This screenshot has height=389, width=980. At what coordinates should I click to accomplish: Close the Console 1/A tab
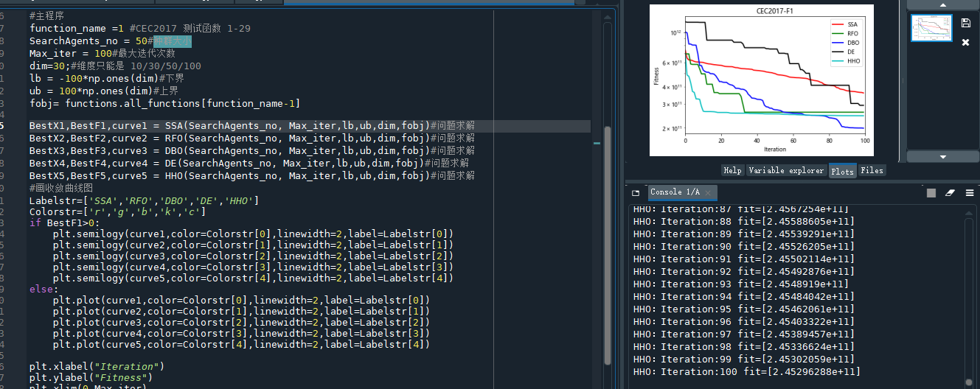tap(709, 193)
